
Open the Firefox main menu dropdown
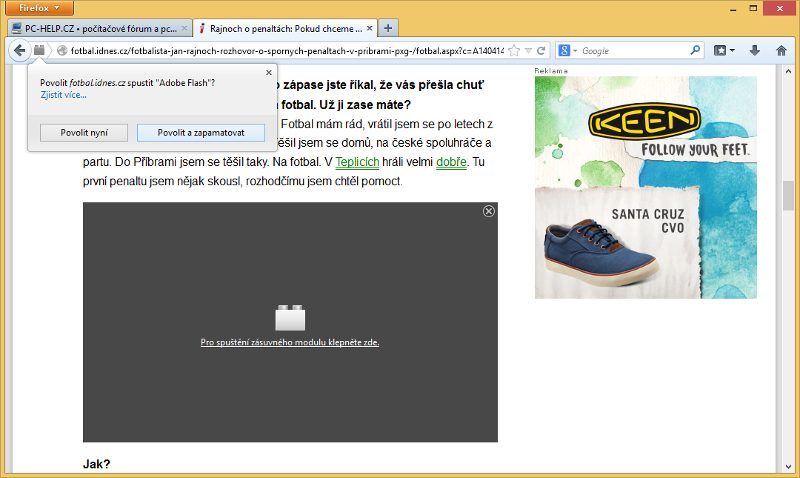click(x=40, y=7)
